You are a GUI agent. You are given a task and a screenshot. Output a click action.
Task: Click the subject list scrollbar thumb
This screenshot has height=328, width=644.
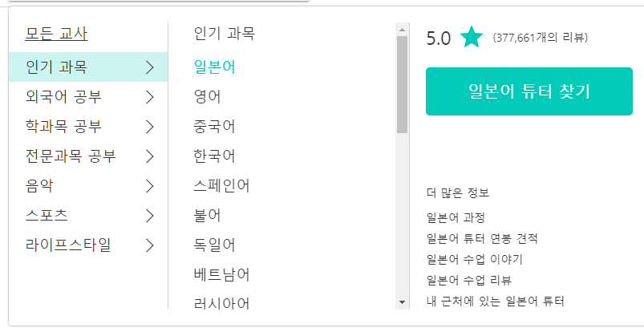[403, 84]
